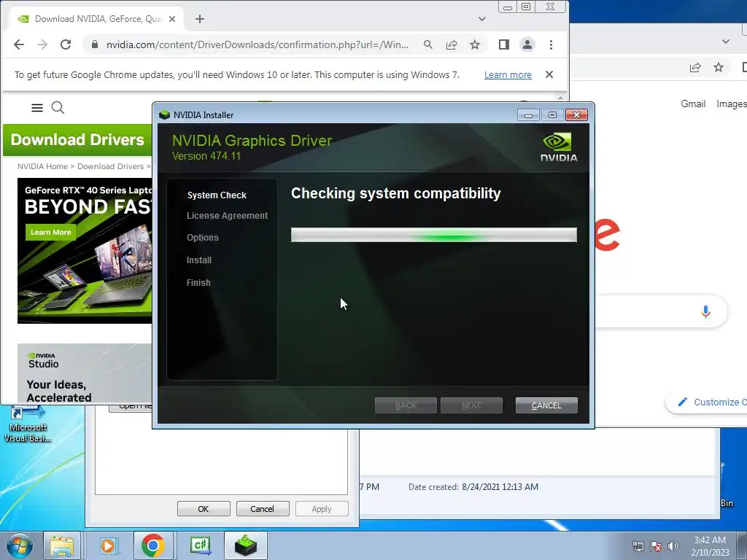Open a new Chrome tab
Viewport: 747px width, 560px height.
[x=200, y=19]
